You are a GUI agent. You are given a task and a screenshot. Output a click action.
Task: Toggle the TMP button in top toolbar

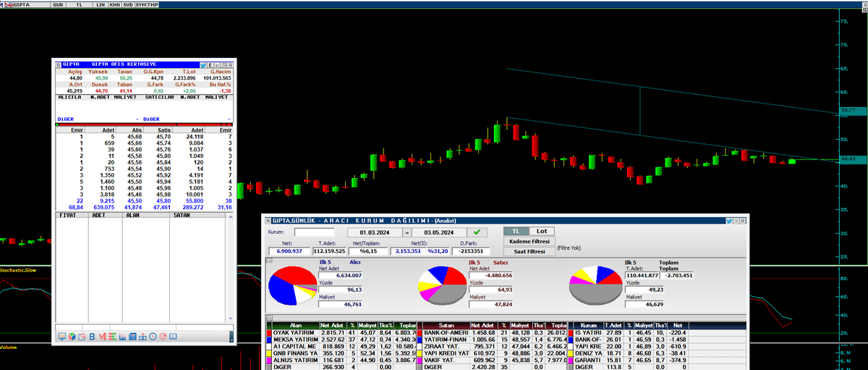click(x=153, y=4)
